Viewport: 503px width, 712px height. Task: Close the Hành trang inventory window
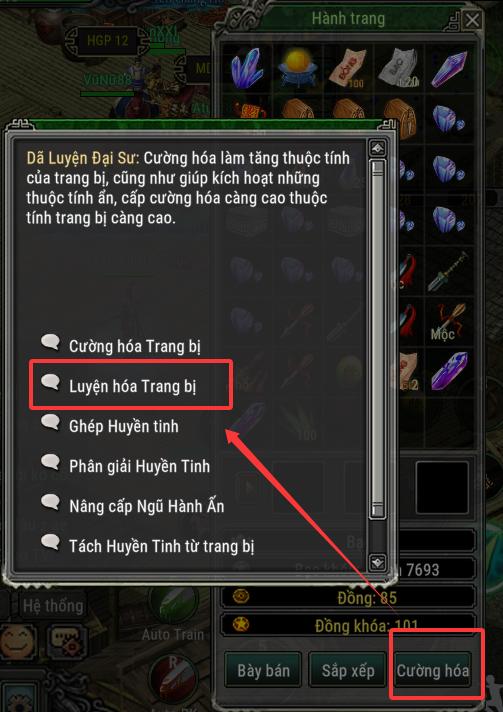click(473, 20)
